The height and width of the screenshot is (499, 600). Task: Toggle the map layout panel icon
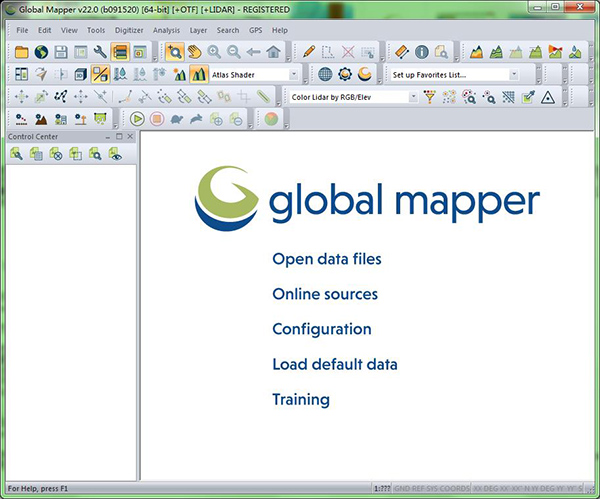tap(21, 74)
